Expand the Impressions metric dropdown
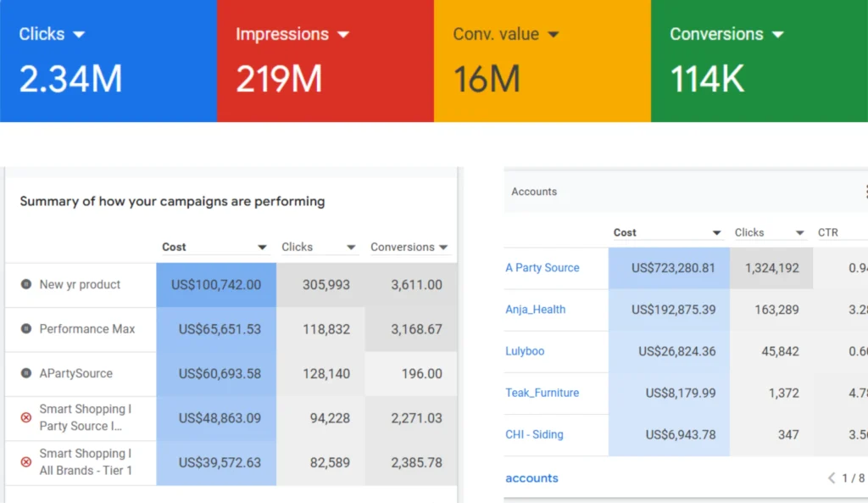Viewport: 868px width, 503px height. click(x=343, y=35)
